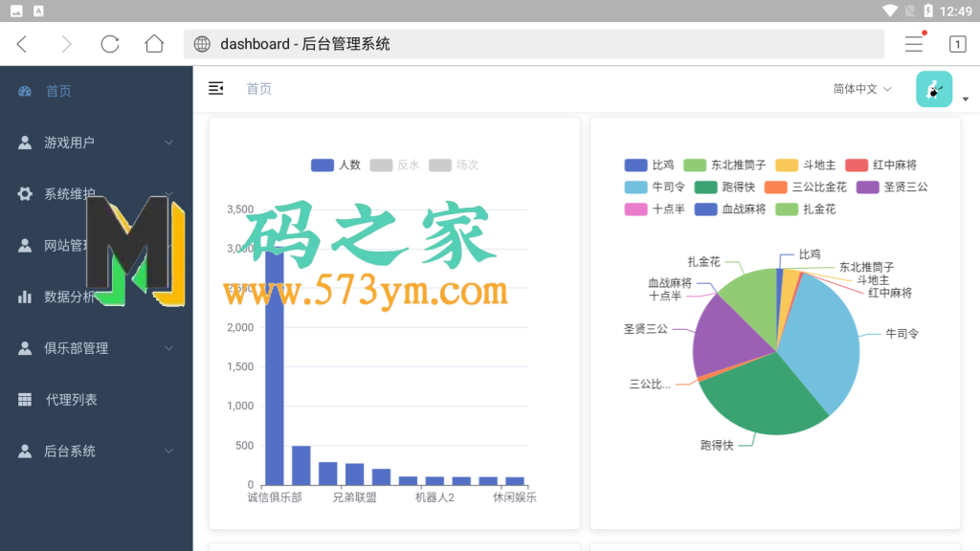Toggle 跑得快 in pie chart legend

[x=725, y=187]
